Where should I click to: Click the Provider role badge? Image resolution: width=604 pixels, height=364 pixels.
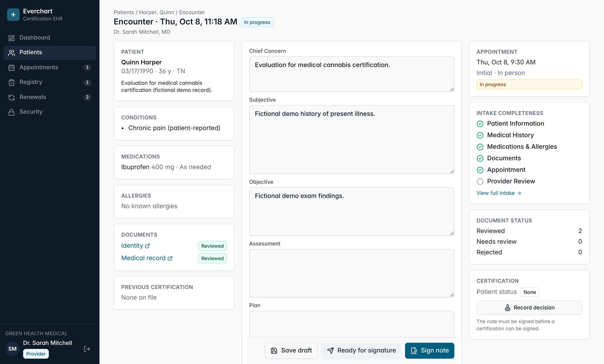pos(36,354)
